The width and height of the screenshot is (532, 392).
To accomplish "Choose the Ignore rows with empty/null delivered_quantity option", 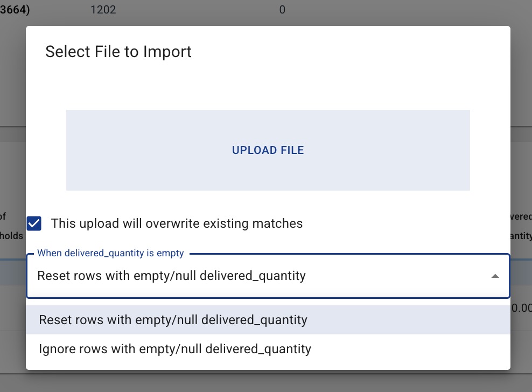I will pos(268,349).
